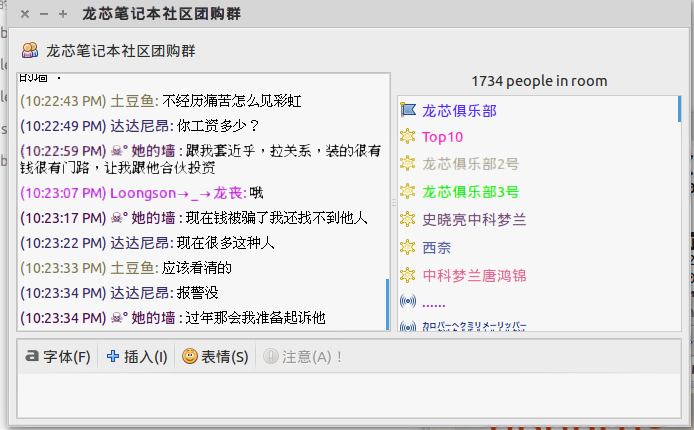This screenshot has height=430, width=694.
Task: Select user 龙芯俱乐部 in room list
Action: point(459,111)
